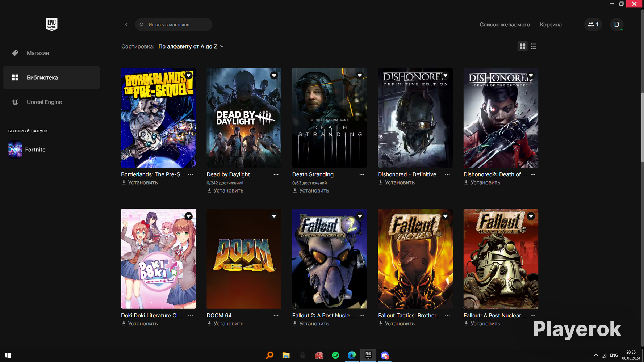
Task: Click the store search field
Action: [174, 25]
